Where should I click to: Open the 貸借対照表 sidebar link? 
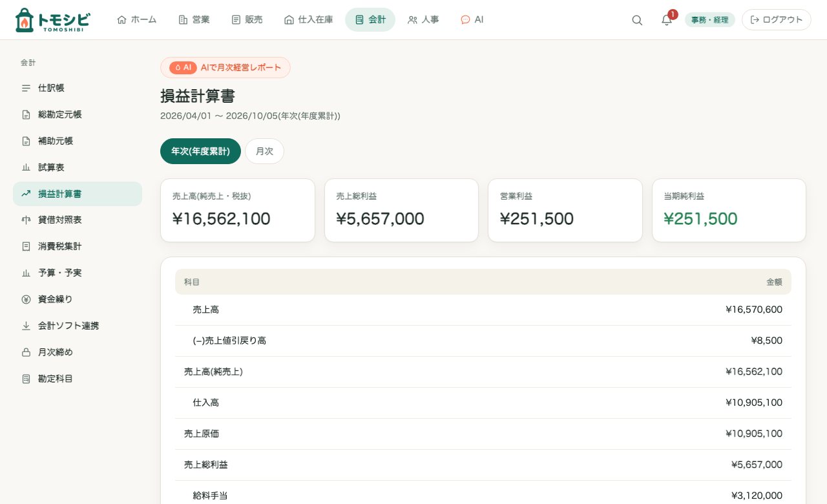tap(78, 220)
